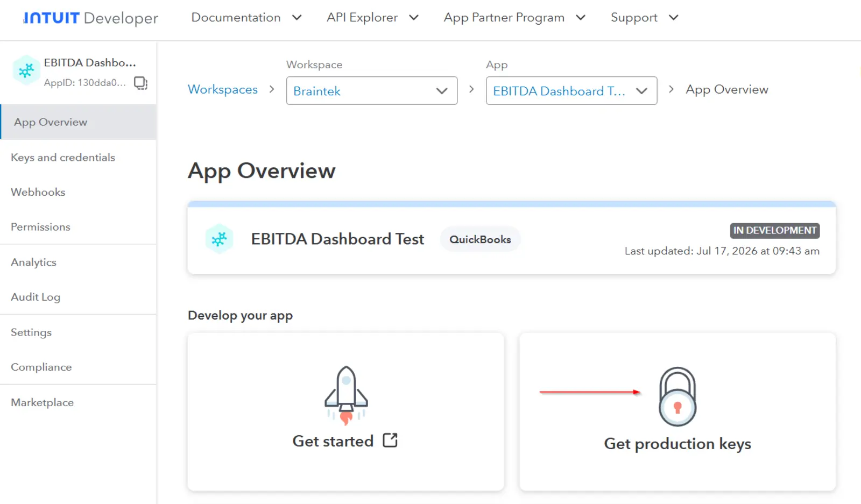
Task: Open the Braintek workspace dropdown
Action: point(372,91)
